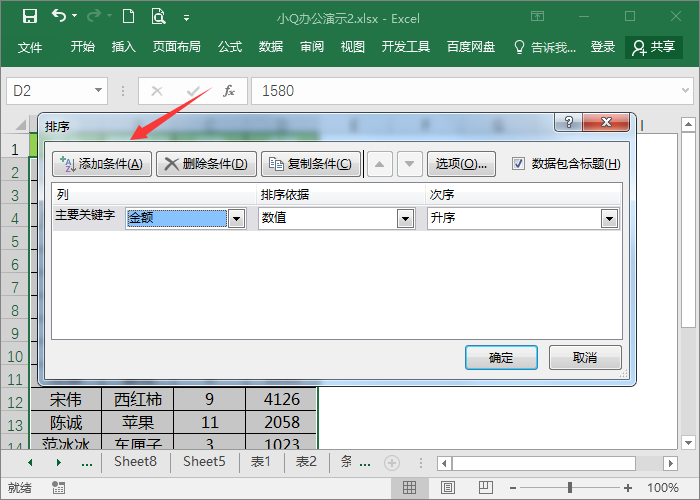Image resolution: width=700 pixels, height=500 pixels.
Task: Click cell containing 陈诚
Action: click(66, 422)
